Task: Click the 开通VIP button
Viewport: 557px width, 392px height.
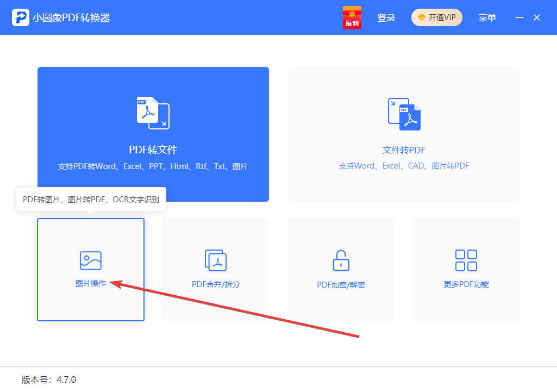Action: (436, 17)
